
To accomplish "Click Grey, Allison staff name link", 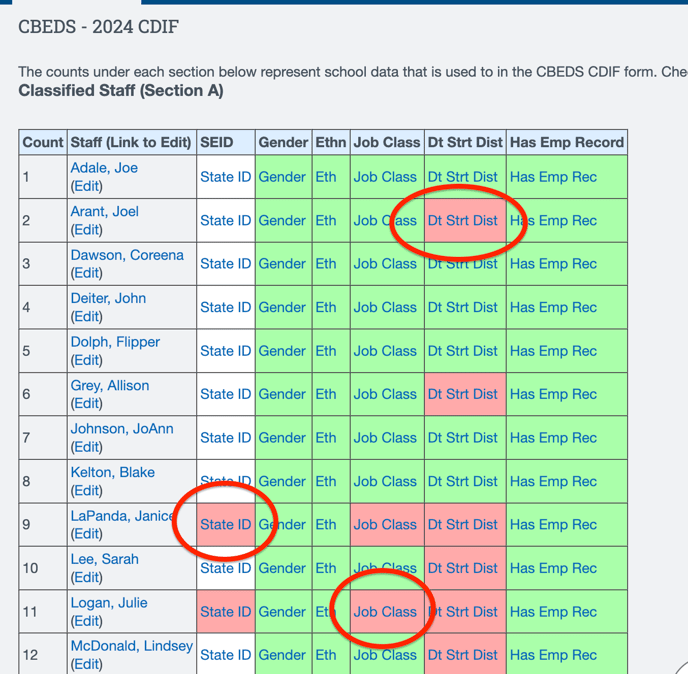I will tap(109, 385).
